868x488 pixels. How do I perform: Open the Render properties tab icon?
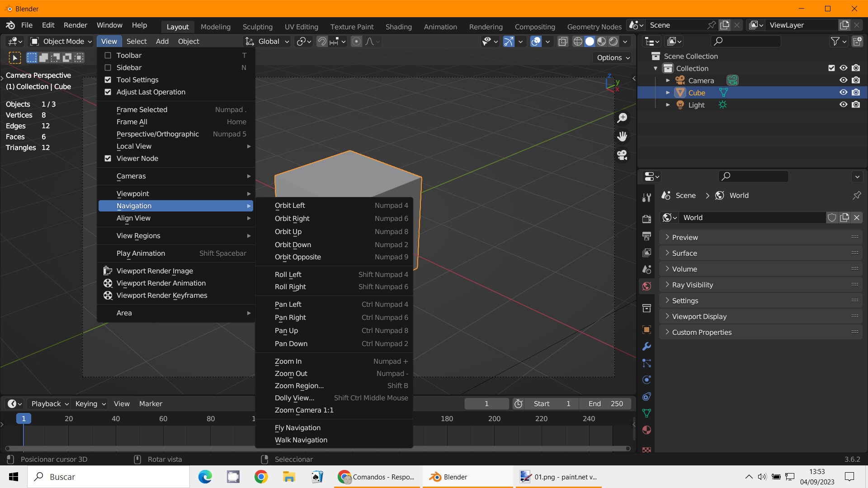[x=646, y=219]
